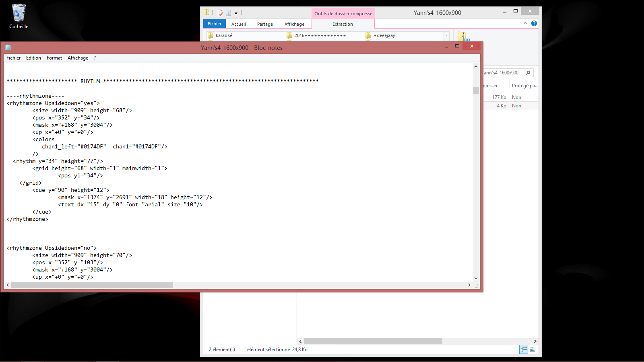
Task: Open the Bloc-notes window system menu icon
Action: tap(8, 47)
